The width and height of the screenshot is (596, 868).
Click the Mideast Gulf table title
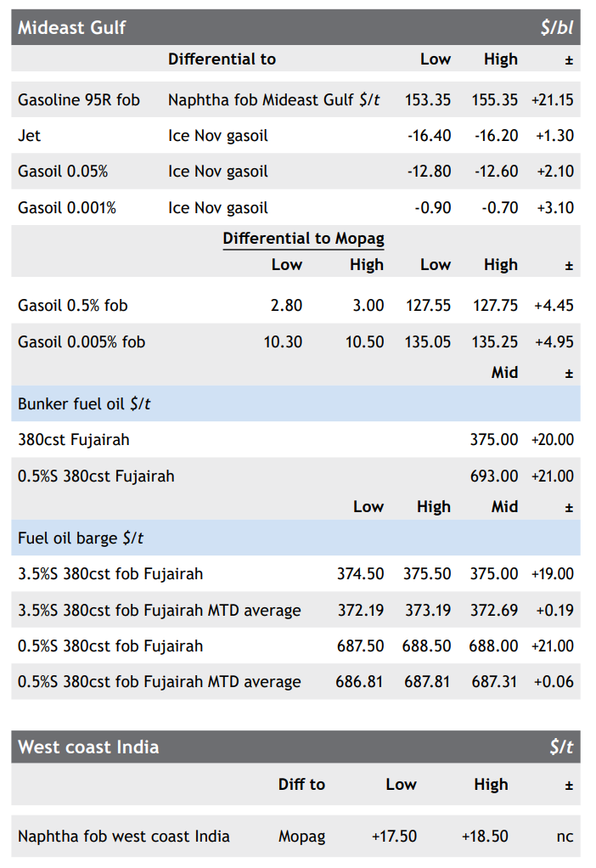pyautogui.click(x=71, y=27)
